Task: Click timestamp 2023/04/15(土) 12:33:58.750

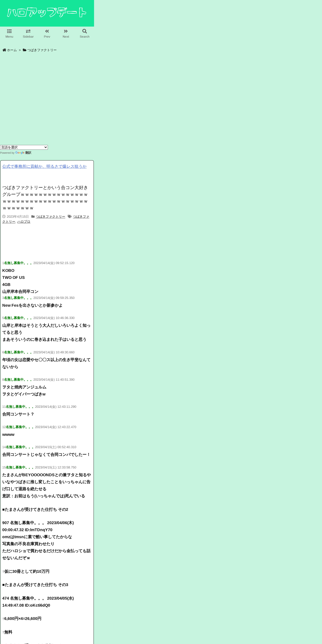Action: (x=56, y=467)
